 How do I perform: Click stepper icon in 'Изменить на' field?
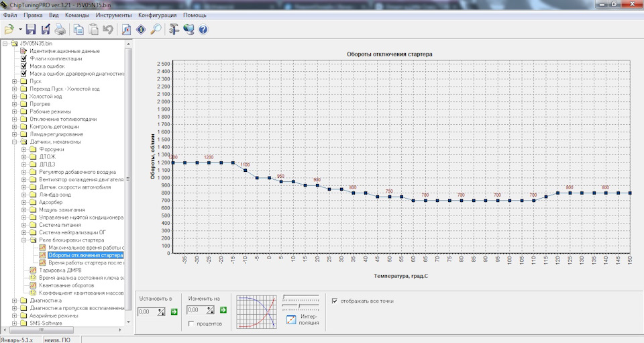coord(210,310)
